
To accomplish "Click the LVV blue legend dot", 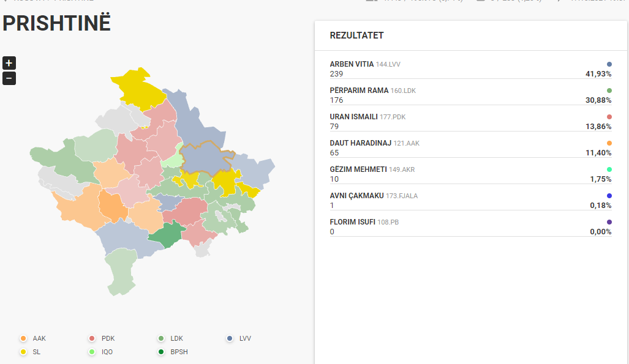I will [x=230, y=338].
